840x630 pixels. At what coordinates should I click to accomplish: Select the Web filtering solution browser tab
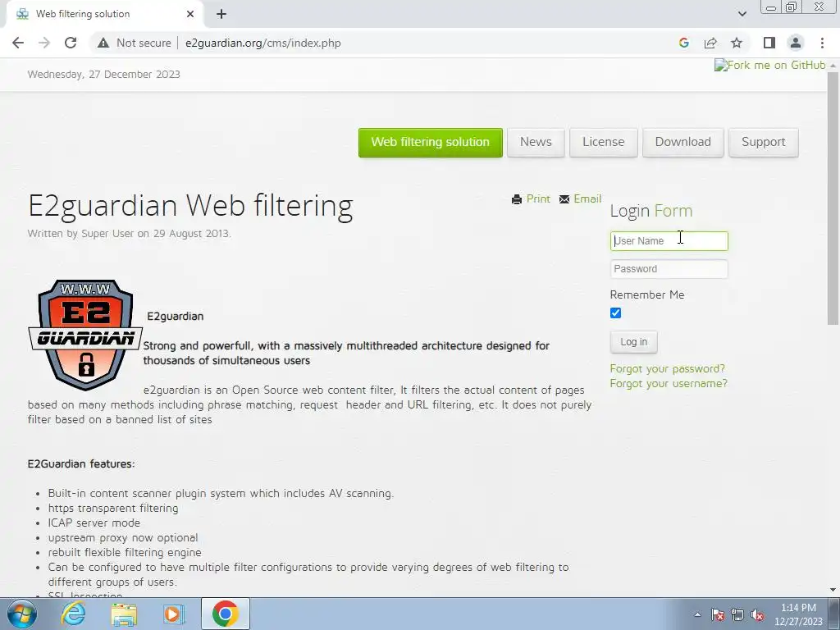(x=104, y=14)
